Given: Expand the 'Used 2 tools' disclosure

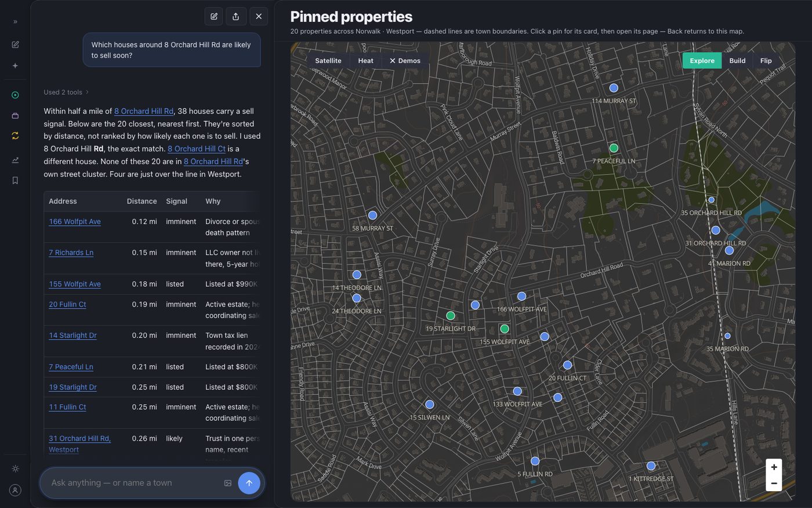Looking at the screenshot, I should pos(66,92).
